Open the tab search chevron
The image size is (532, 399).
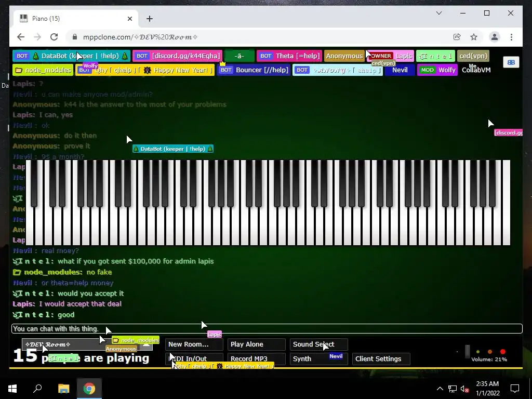[x=438, y=13]
